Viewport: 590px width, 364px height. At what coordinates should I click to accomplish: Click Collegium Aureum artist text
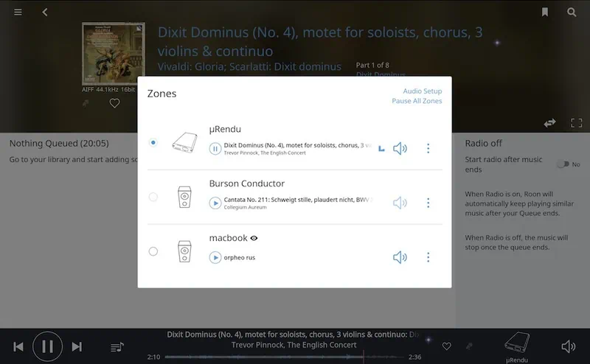245,208
